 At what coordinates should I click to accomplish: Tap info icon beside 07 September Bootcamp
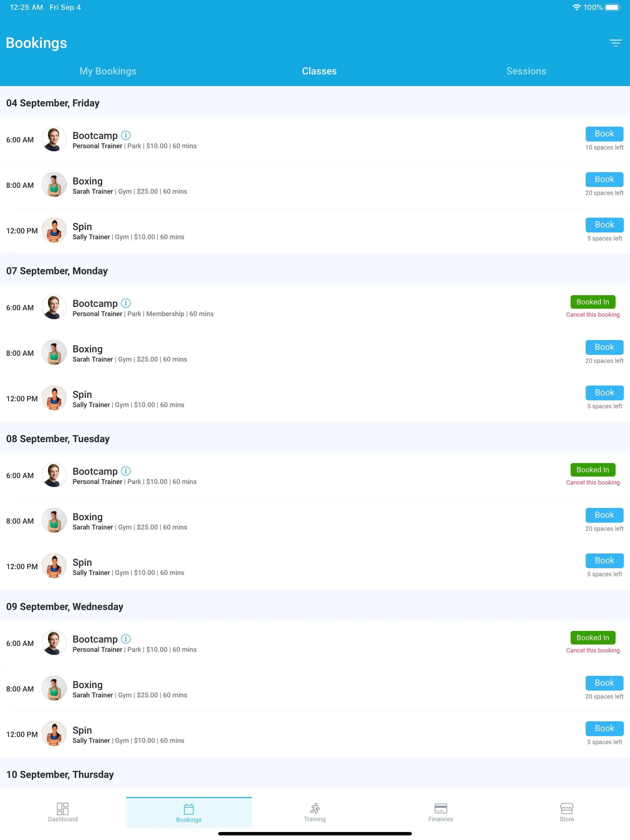tap(126, 303)
